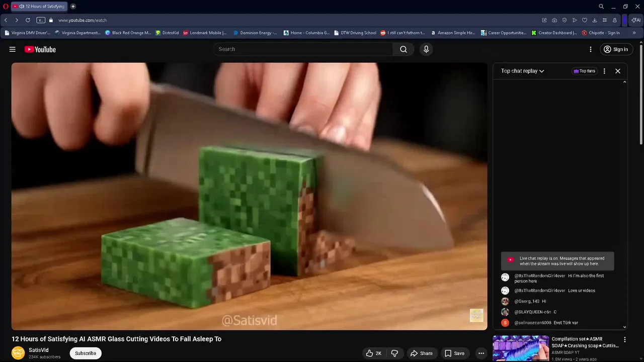Screen dimensions: 644x362
Task: Click the YouTube search magnifier button
Action: (404, 49)
